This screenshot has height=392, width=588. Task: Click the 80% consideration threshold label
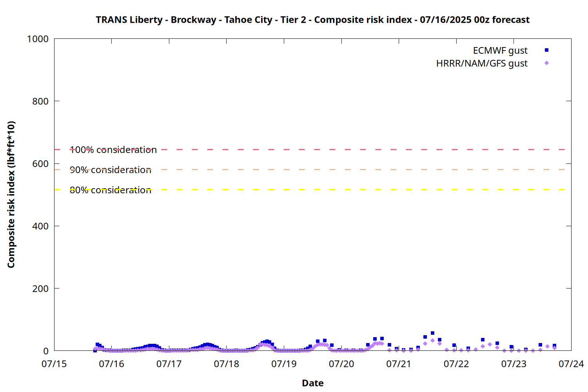pos(111,190)
